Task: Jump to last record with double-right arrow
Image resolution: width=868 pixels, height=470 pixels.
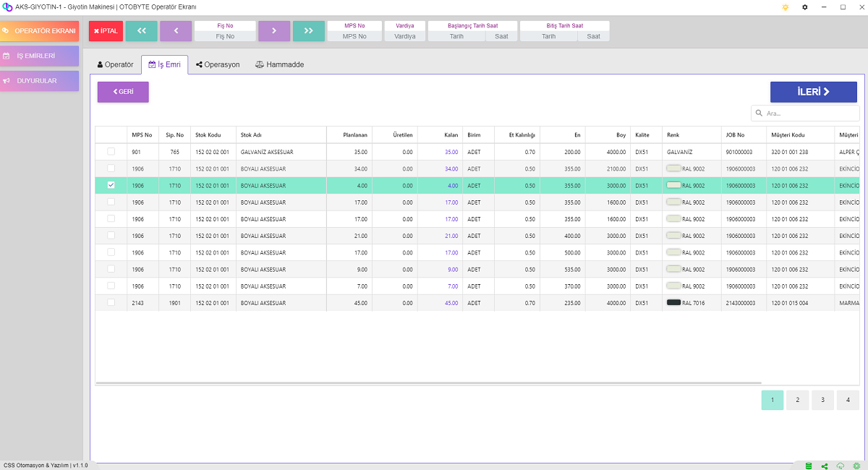Action: [309, 31]
